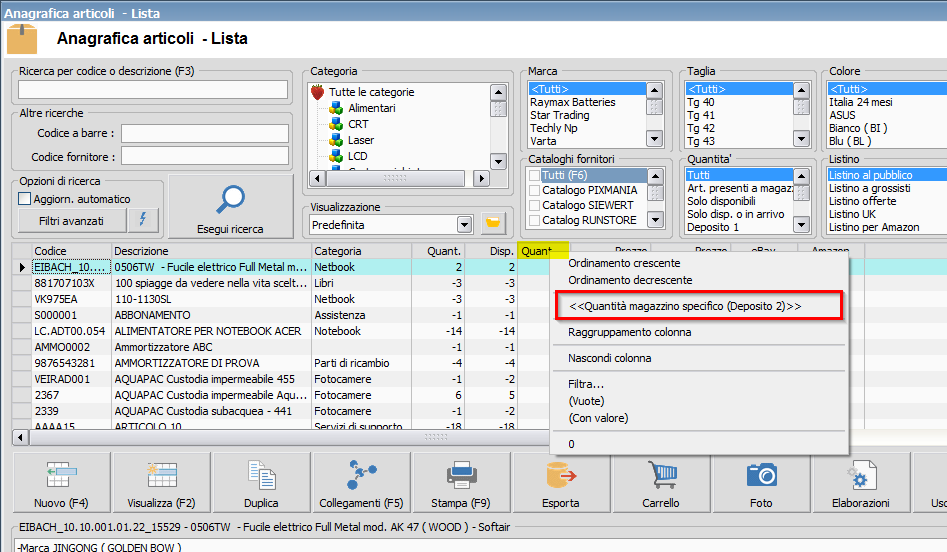The width and height of the screenshot is (947, 552).
Task: Focus the Codice a barre field
Action: (205, 133)
